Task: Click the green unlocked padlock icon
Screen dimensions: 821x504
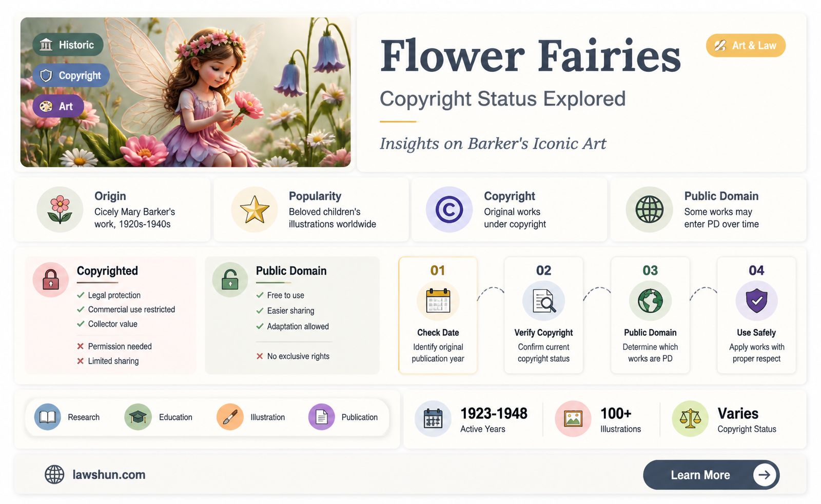Action: click(x=230, y=280)
